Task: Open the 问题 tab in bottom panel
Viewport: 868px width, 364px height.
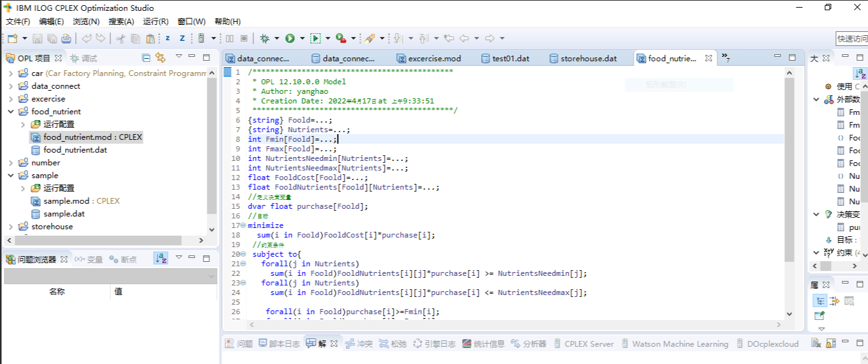Action: (239, 344)
